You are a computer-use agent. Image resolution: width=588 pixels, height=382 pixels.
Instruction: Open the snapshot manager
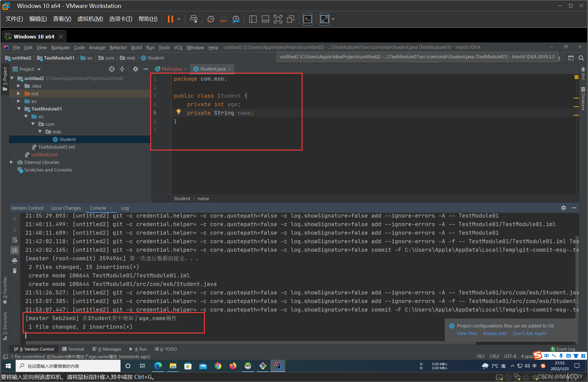[x=236, y=19]
